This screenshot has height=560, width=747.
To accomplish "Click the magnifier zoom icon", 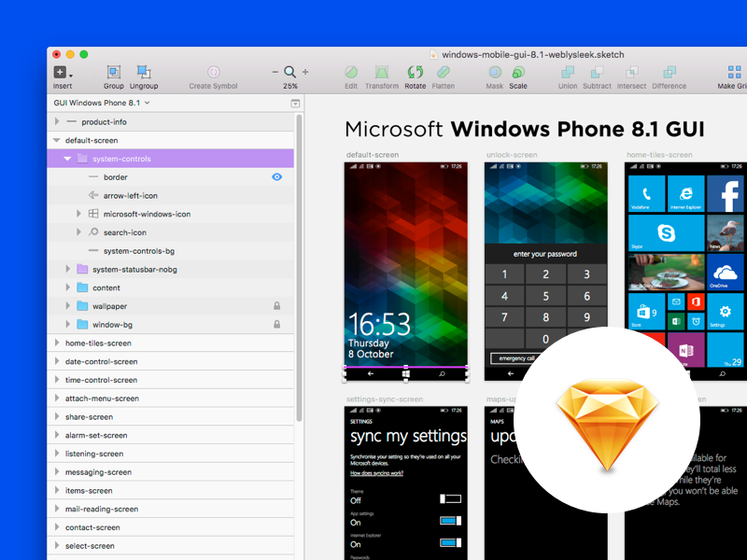I will pos(289,73).
